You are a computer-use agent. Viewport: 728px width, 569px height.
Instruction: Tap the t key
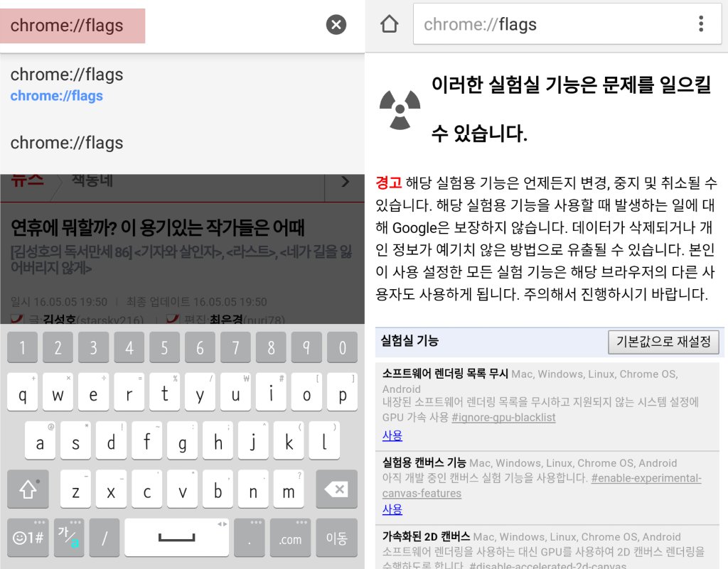click(x=164, y=392)
